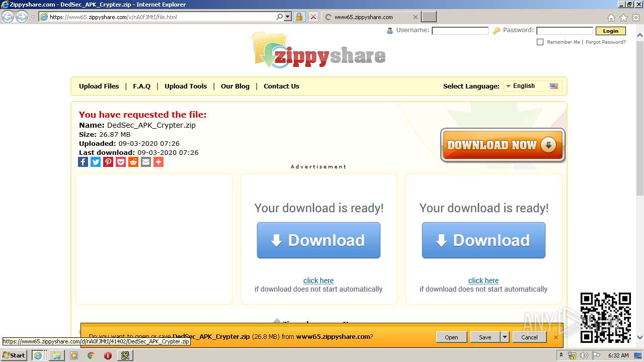Expand the English language dropdown

(532, 86)
